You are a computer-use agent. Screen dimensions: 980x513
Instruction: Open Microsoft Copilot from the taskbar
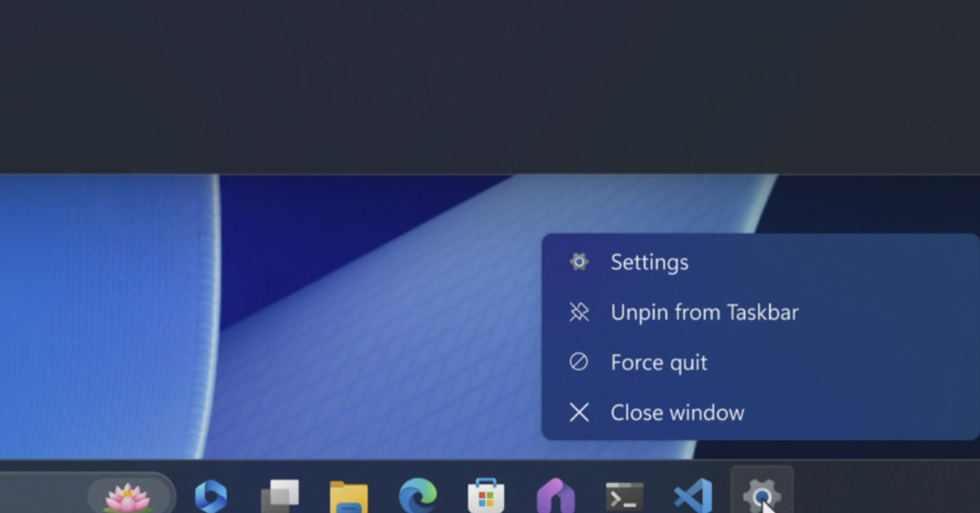(211, 495)
